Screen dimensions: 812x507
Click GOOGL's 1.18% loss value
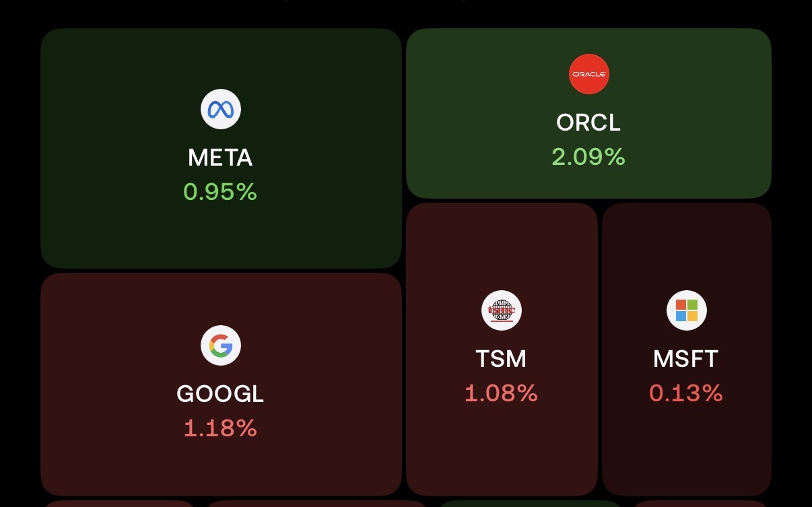(x=220, y=429)
